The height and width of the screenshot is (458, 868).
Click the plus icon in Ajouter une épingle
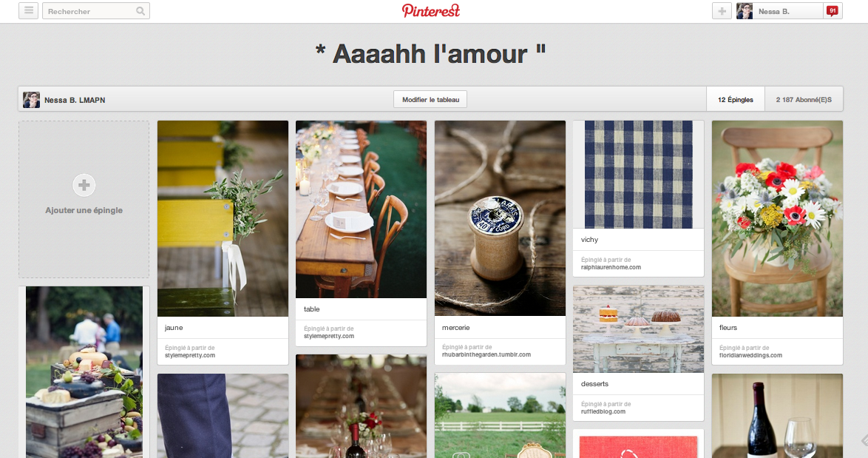pyautogui.click(x=84, y=185)
